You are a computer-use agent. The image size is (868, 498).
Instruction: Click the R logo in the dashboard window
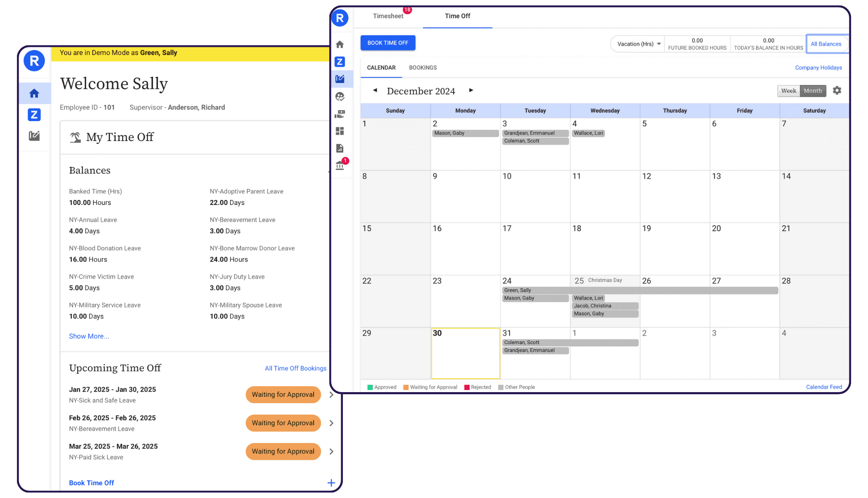(34, 61)
